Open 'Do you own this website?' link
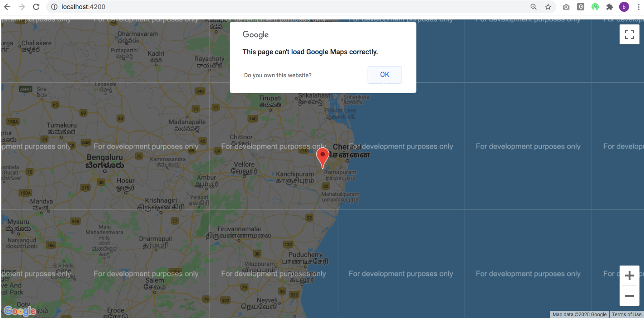Viewport: 644px width, 318px height. [278, 75]
